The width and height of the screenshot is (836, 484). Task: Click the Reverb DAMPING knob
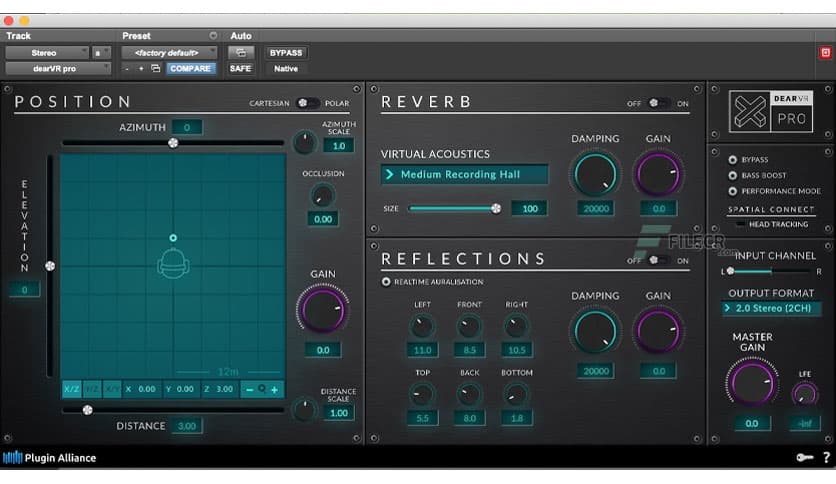(596, 174)
